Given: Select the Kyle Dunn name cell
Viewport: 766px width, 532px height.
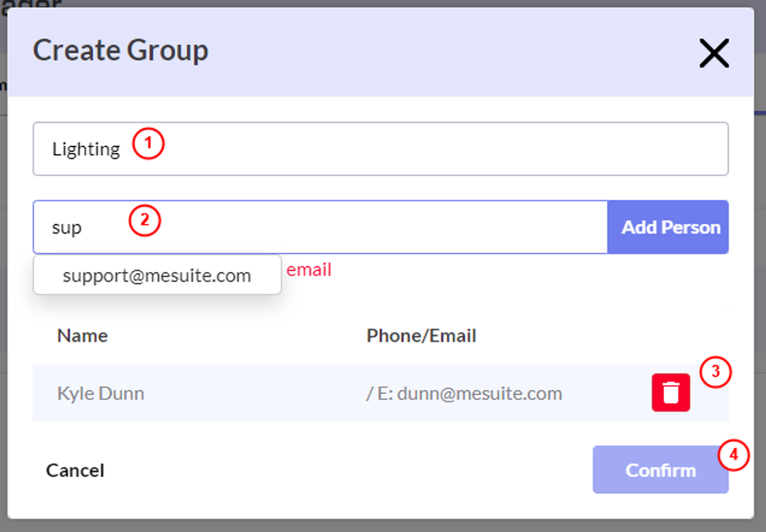Looking at the screenshot, I should 101,393.
